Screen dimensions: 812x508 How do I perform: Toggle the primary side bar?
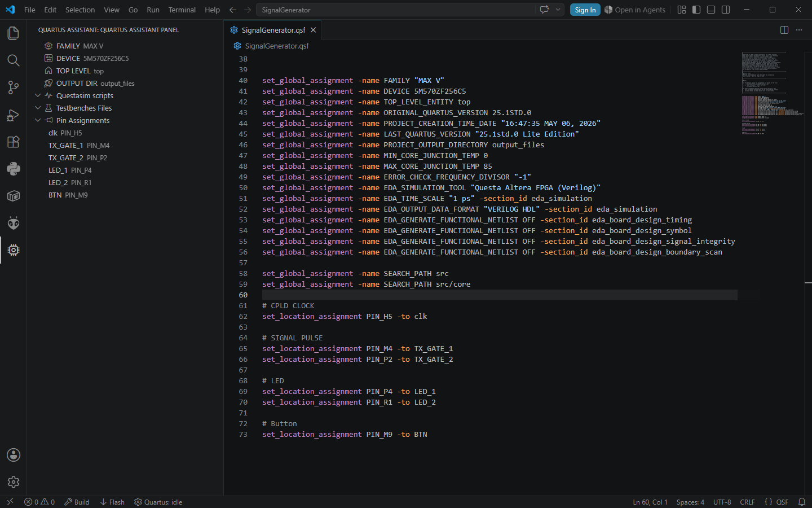coord(696,10)
